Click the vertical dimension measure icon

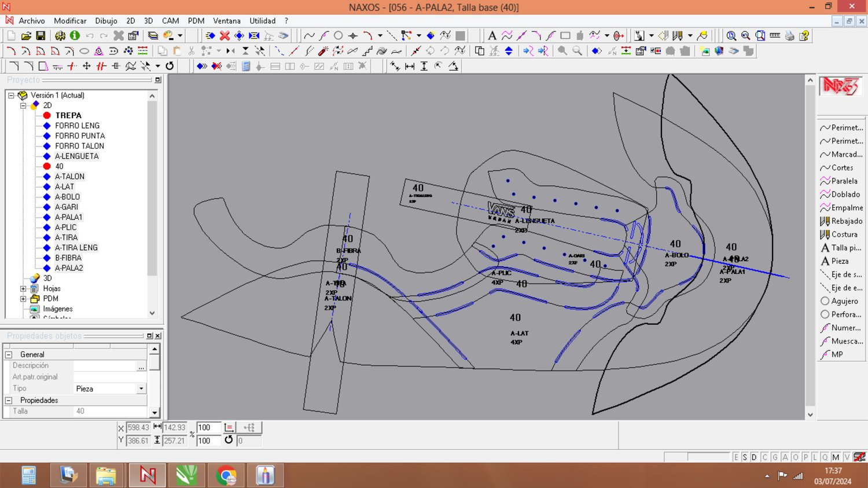click(424, 66)
